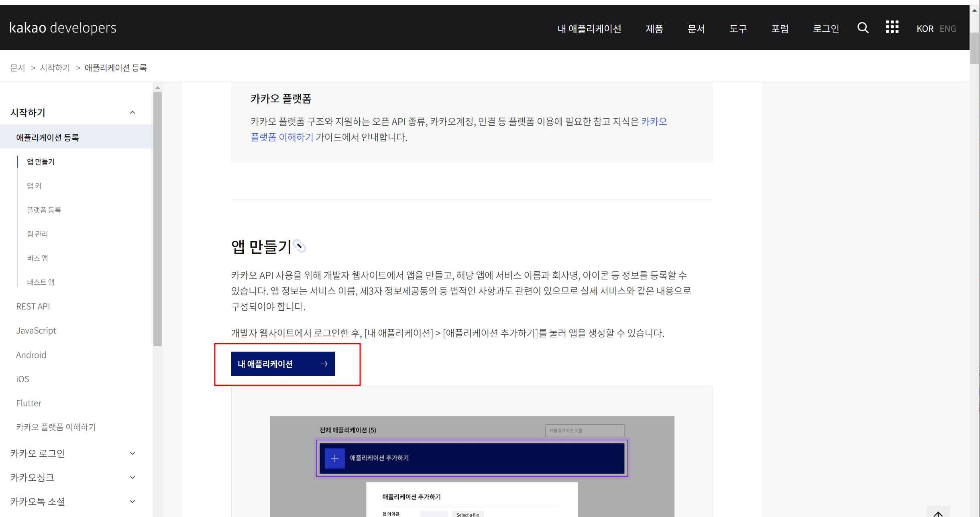Click the kakao developers logo

coord(63,28)
